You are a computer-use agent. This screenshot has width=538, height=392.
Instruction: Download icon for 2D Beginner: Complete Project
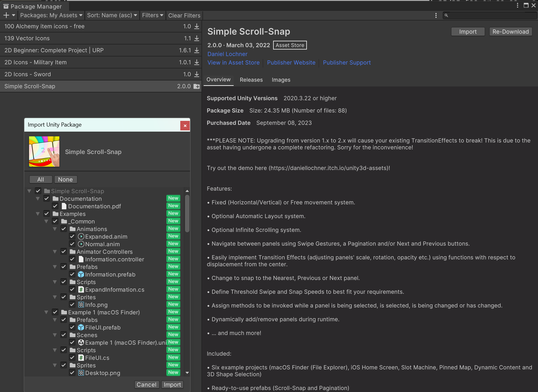pyautogui.click(x=197, y=50)
